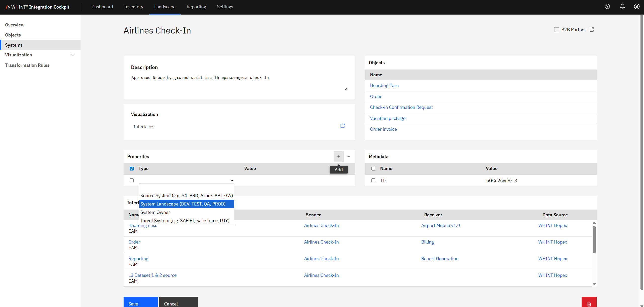Select Systems in the sidebar

coord(40,45)
